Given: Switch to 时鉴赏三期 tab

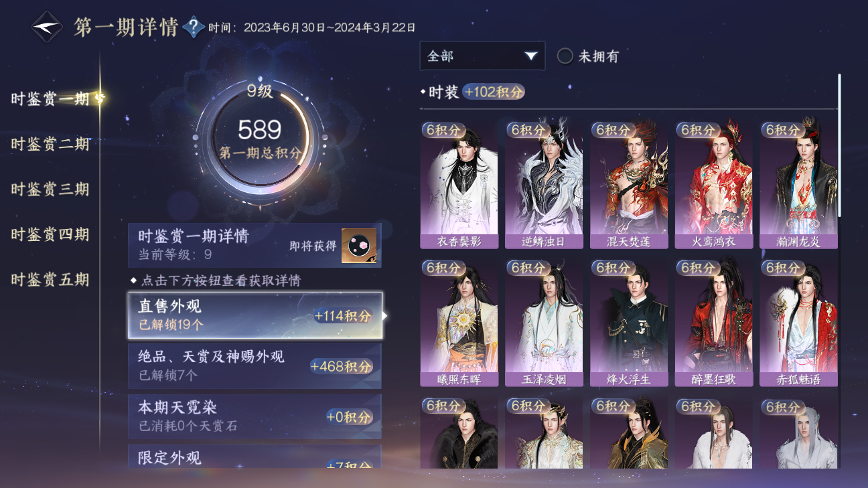Looking at the screenshot, I should (x=50, y=189).
